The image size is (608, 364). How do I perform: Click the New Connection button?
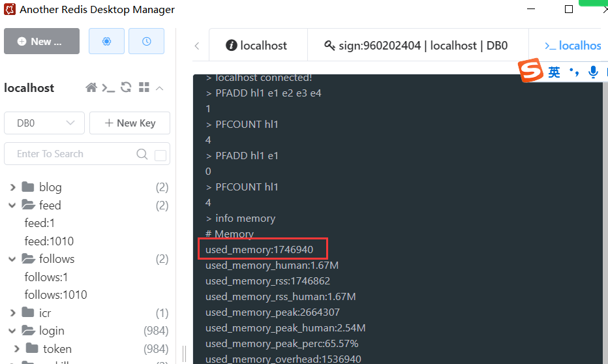(x=41, y=41)
